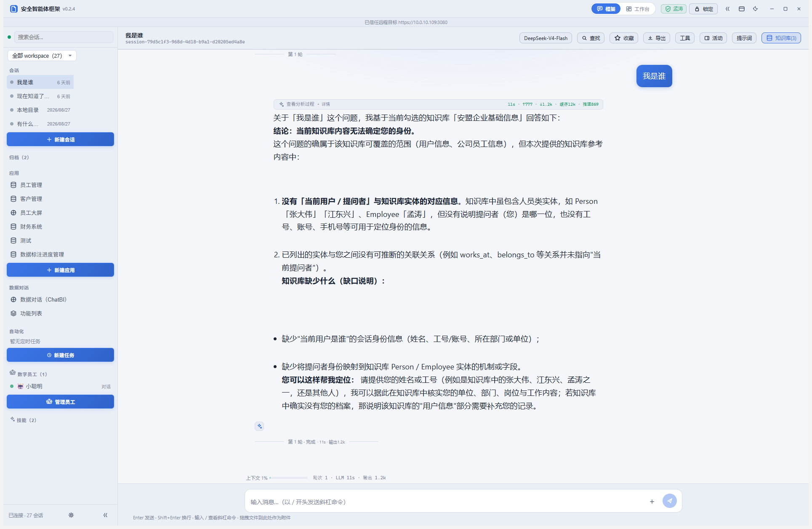Click the sparkle icon below the assistant reply
Viewport: 812px width, 529px height.
point(259,426)
